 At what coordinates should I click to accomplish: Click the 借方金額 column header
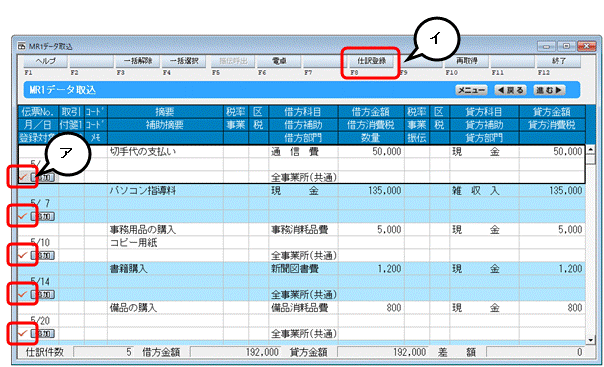click(371, 112)
